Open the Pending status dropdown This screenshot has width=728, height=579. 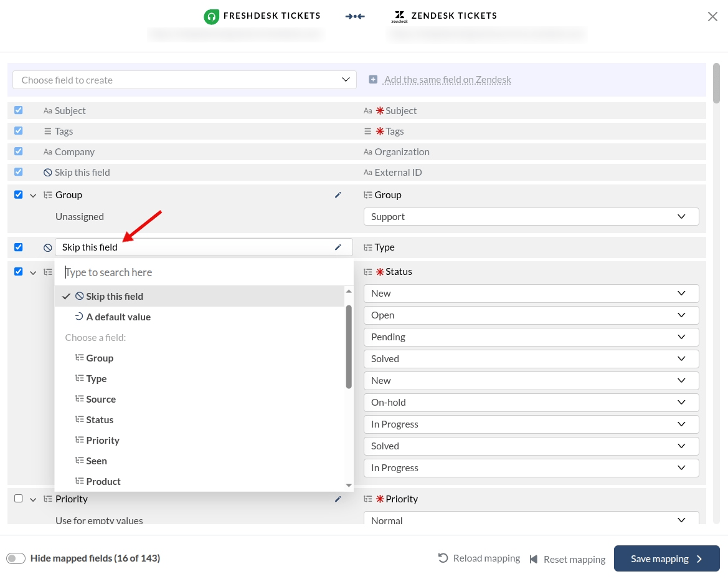531,337
